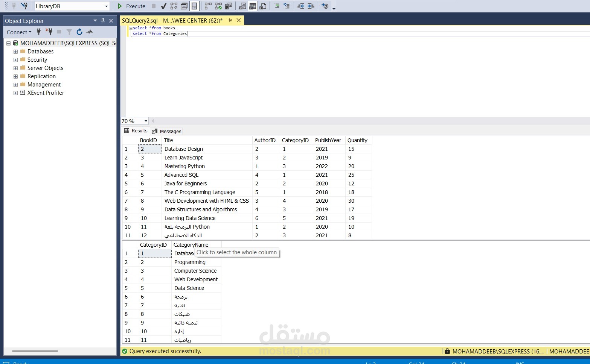Click the Stop icon in Object Explorer
The width and height of the screenshot is (590, 364).
59,32
